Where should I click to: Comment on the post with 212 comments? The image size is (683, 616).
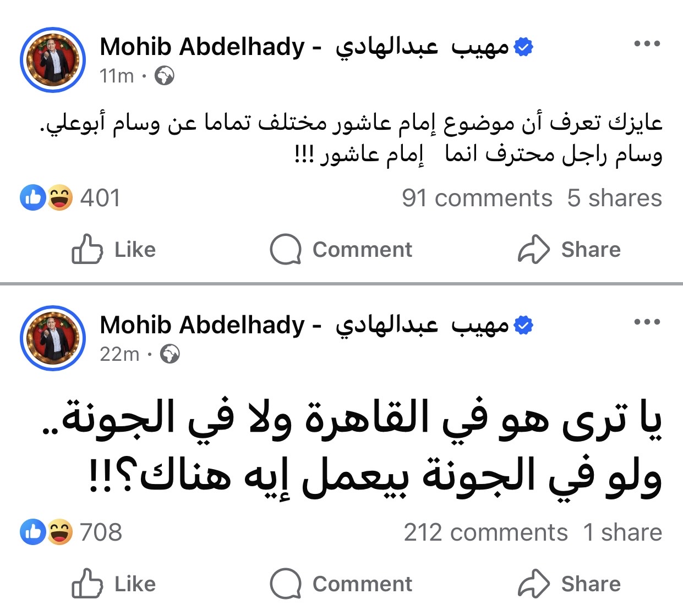(x=341, y=584)
